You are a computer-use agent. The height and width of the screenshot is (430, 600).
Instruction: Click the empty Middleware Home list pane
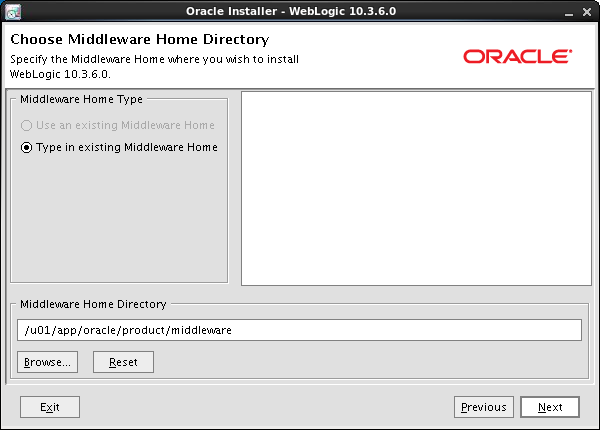coord(416,188)
